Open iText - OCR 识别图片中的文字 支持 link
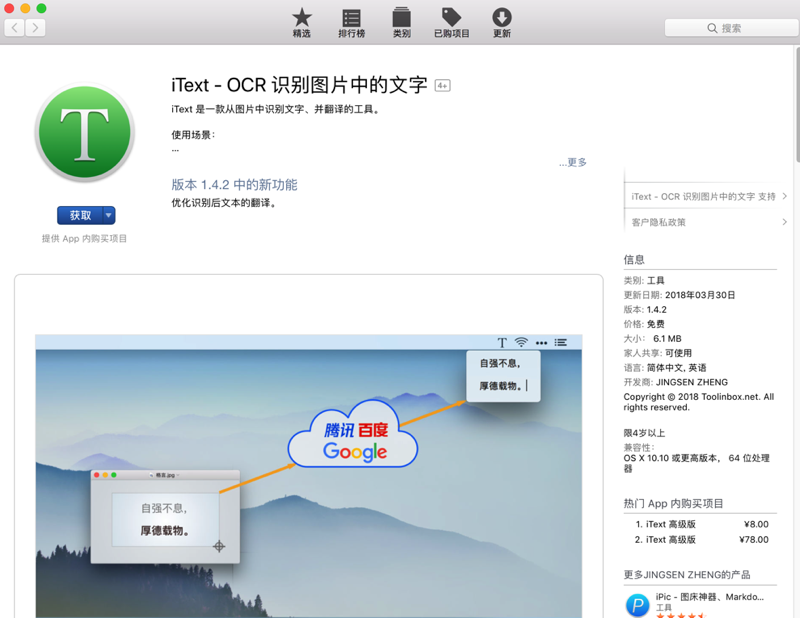Screen dimensions: 800x618 (x=703, y=196)
